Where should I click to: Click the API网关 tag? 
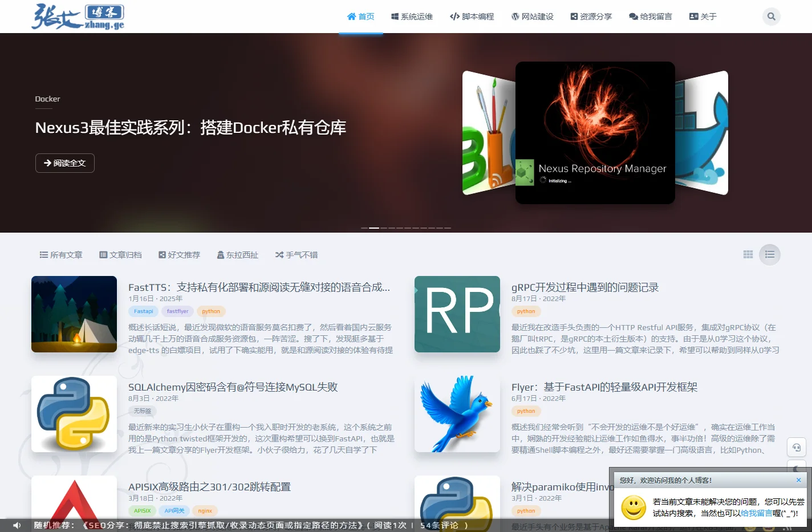point(174,511)
